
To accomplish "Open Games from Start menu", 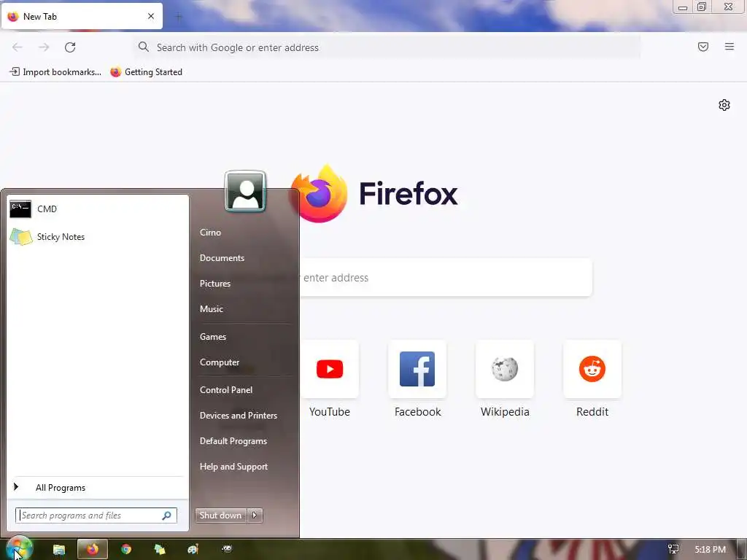I will 213,337.
